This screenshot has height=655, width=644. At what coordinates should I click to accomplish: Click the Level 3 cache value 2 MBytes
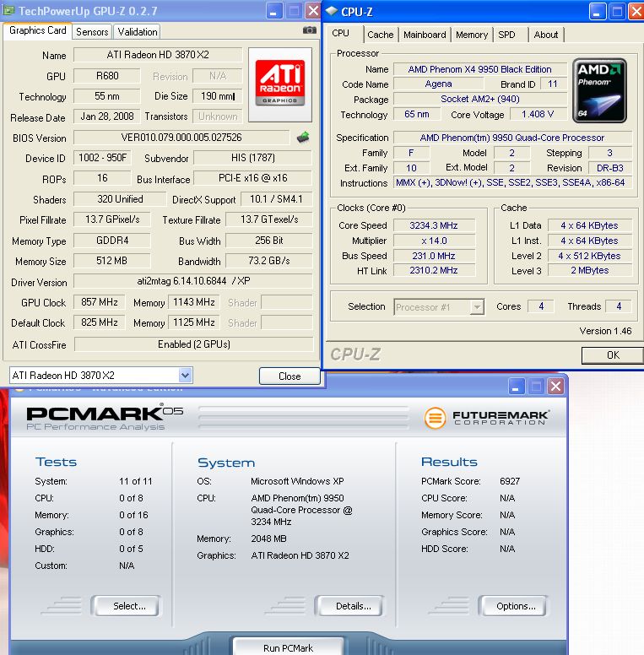590,271
